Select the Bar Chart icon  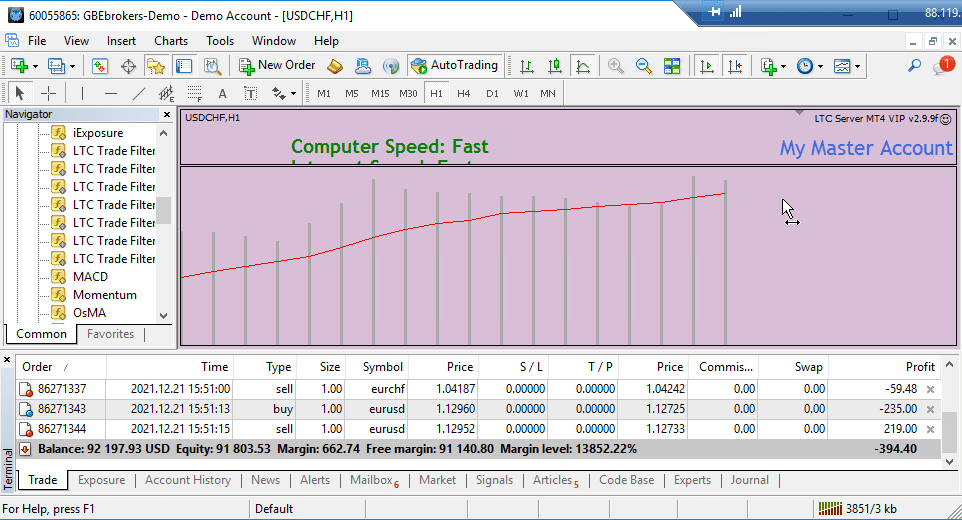526,66
